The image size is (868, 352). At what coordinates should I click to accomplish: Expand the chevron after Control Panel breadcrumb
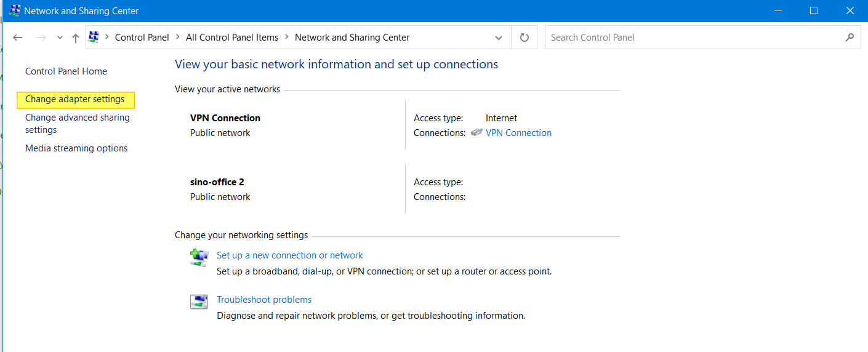click(x=177, y=38)
